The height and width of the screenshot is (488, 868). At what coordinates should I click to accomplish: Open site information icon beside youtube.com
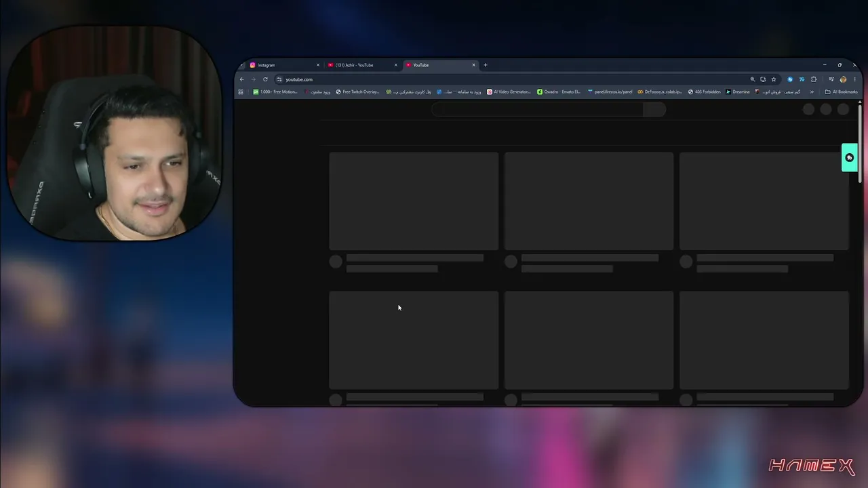click(279, 79)
